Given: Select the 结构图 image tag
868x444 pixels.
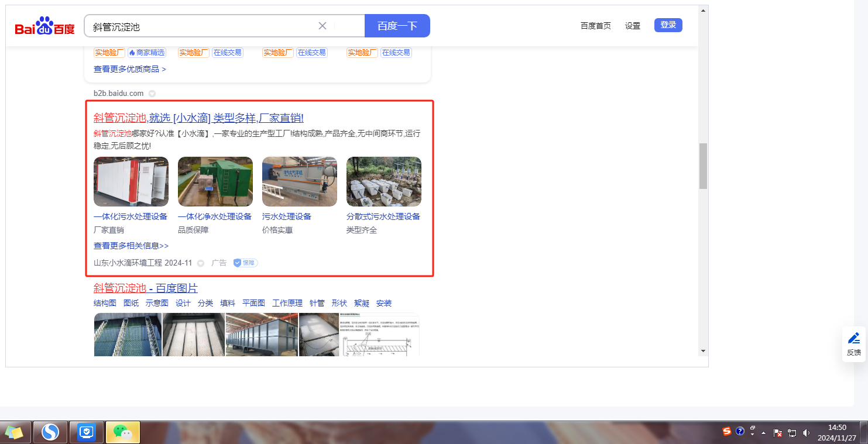Looking at the screenshot, I should (105, 303).
